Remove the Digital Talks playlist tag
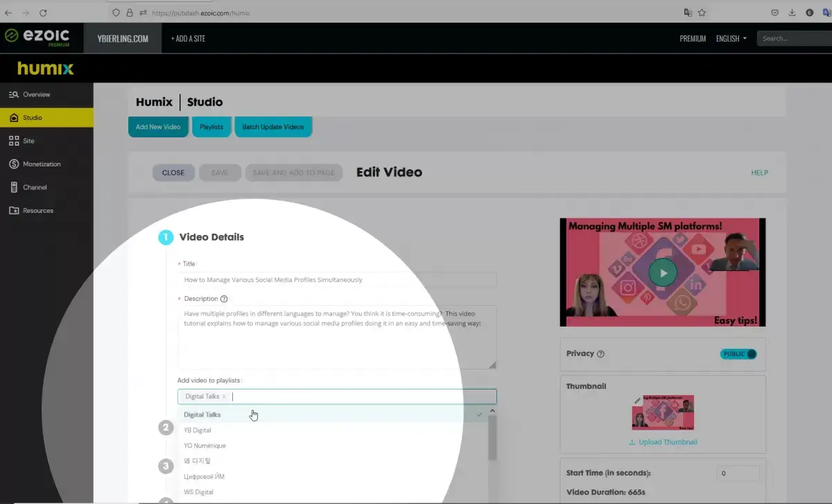832x504 pixels. point(224,397)
